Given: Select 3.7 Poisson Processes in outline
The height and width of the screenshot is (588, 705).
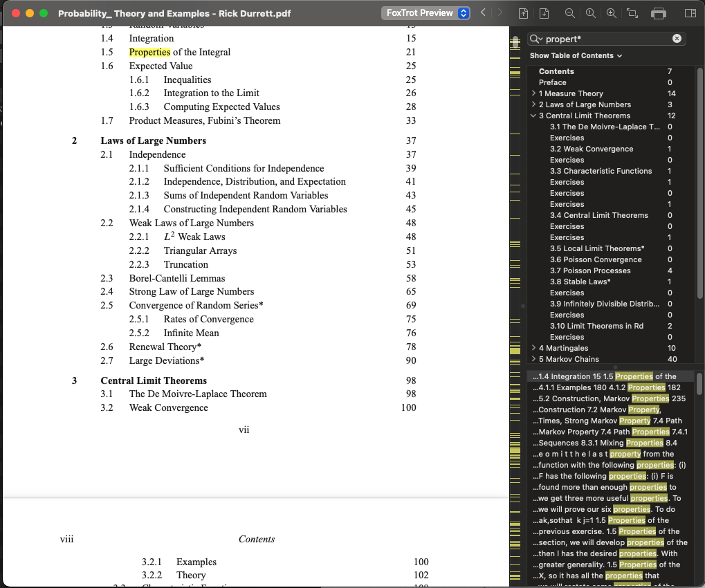Looking at the screenshot, I should pyautogui.click(x=590, y=270).
